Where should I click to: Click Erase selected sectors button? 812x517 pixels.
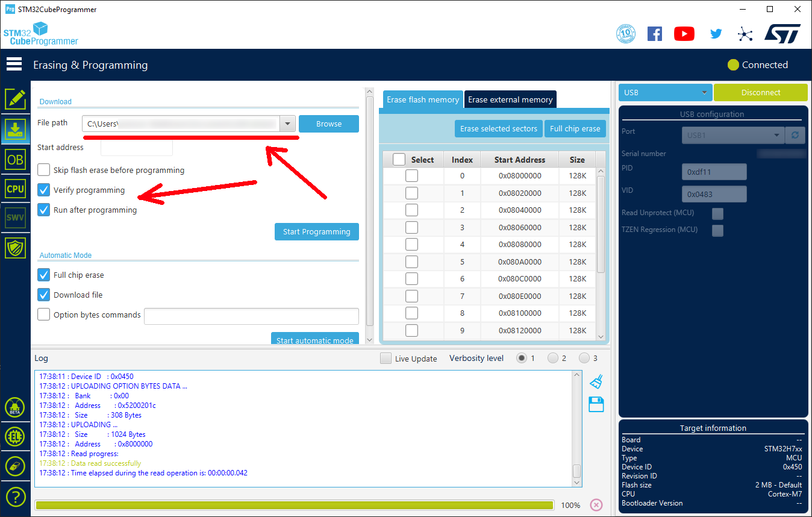pyautogui.click(x=499, y=128)
